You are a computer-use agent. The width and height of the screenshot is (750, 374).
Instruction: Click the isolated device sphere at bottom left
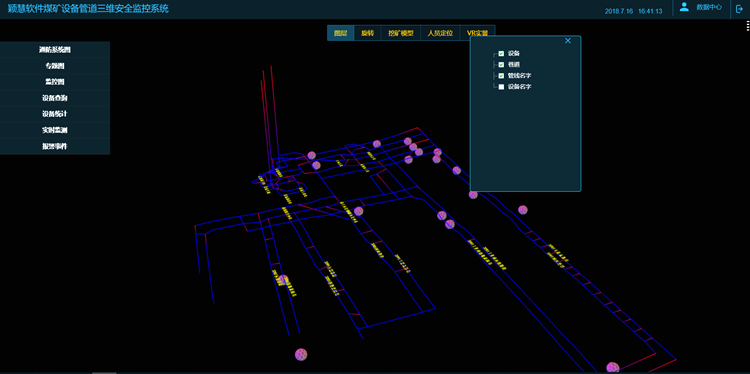pos(300,354)
